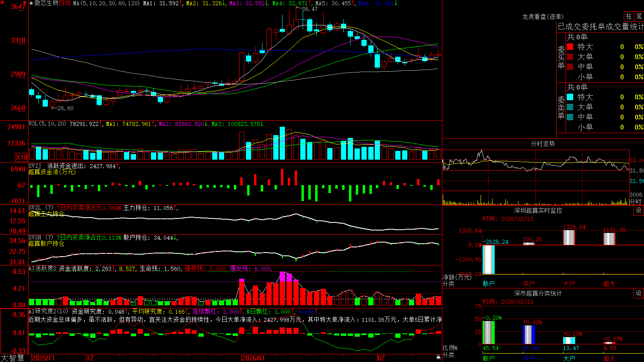Screen dimensions: 644x362
Task: Click the VOL(5,10,20) indicator label
Action: [x=47, y=124]
